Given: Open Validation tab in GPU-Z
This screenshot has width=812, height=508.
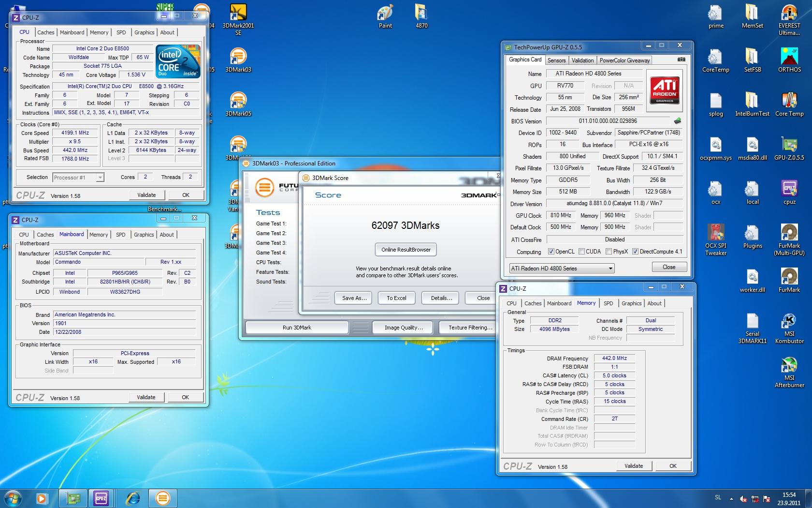Looking at the screenshot, I should pyautogui.click(x=582, y=60).
